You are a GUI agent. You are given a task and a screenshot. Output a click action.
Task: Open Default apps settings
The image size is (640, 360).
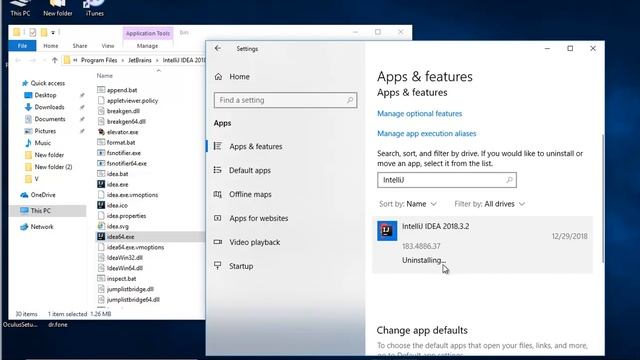click(250, 170)
